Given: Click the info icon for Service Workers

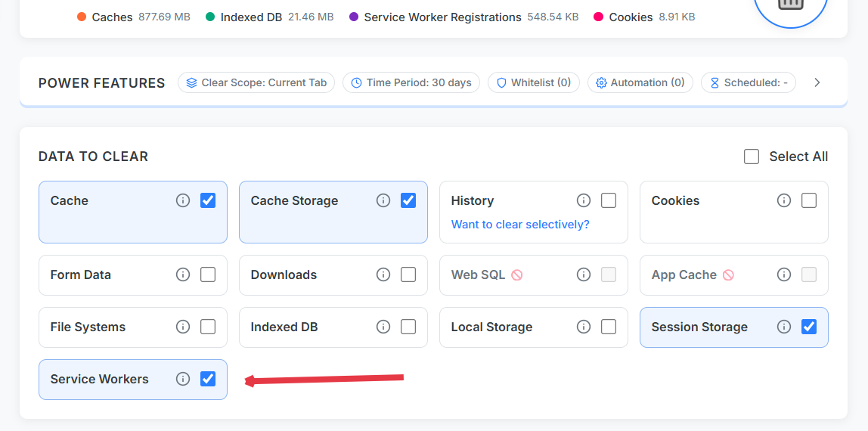Looking at the screenshot, I should [183, 379].
